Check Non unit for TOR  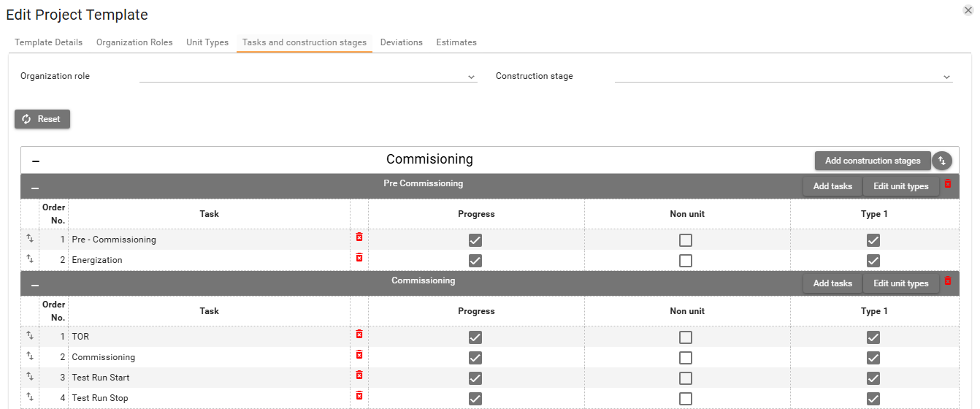[x=686, y=337]
